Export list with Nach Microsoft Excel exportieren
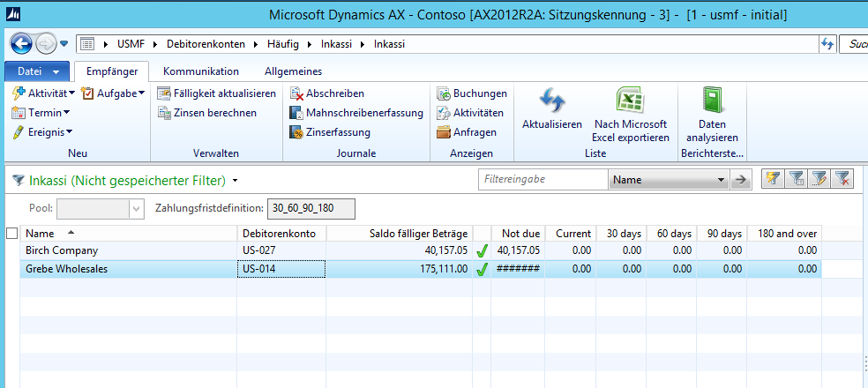 (630, 102)
